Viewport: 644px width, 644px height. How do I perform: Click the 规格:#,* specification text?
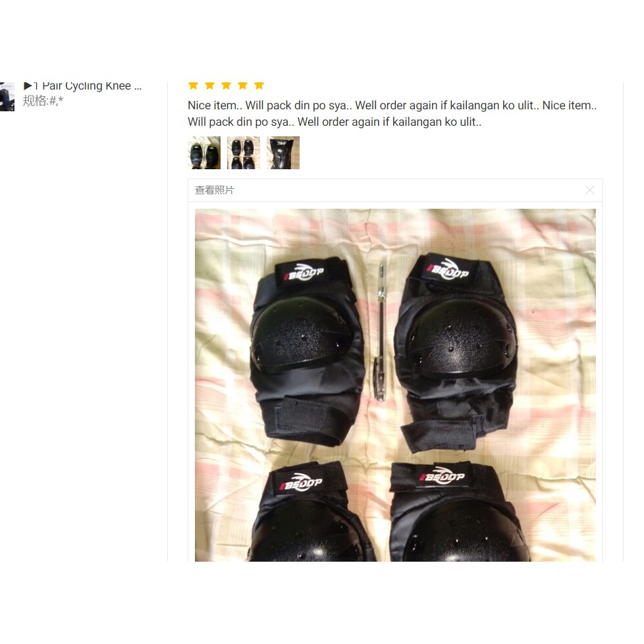[43, 101]
